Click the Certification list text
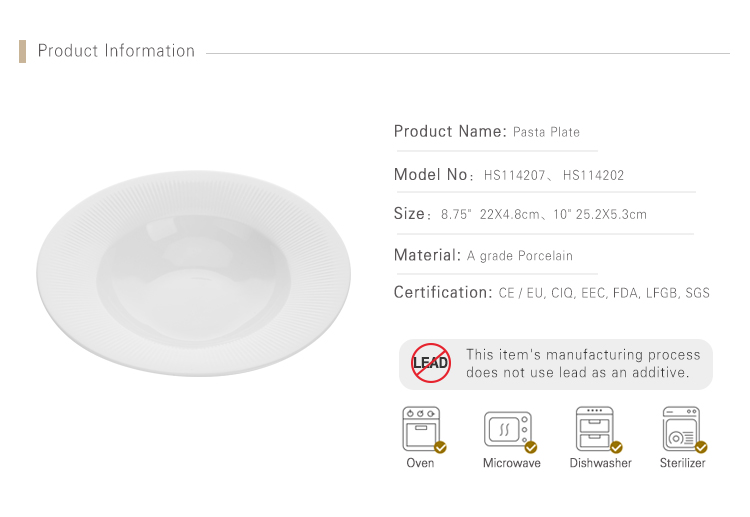The height and width of the screenshot is (517, 750). (604, 293)
